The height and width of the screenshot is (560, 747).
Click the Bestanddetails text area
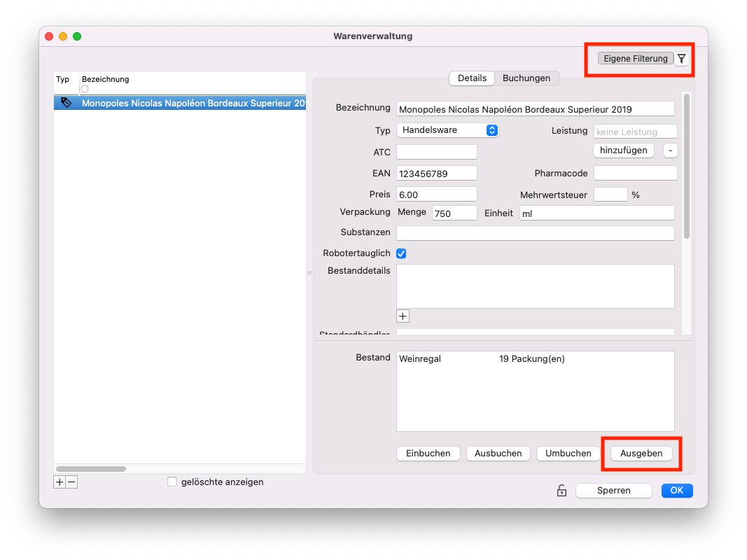(x=536, y=286)
